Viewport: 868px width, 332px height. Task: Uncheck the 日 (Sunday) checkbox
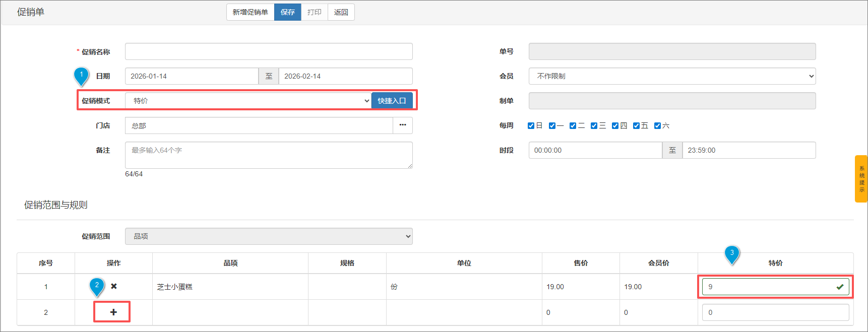[531, 125]
